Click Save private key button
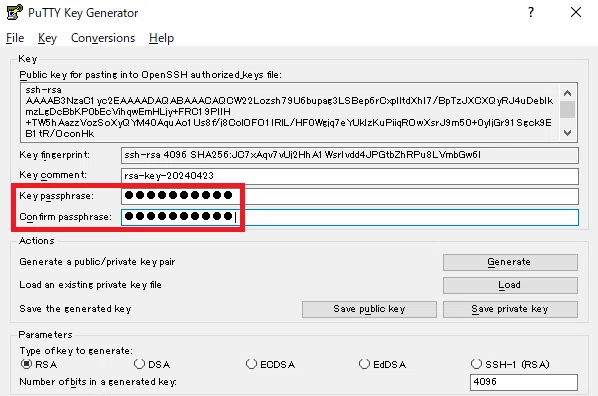The width and height of the screenshot is (598, 396). click(510, 309)
